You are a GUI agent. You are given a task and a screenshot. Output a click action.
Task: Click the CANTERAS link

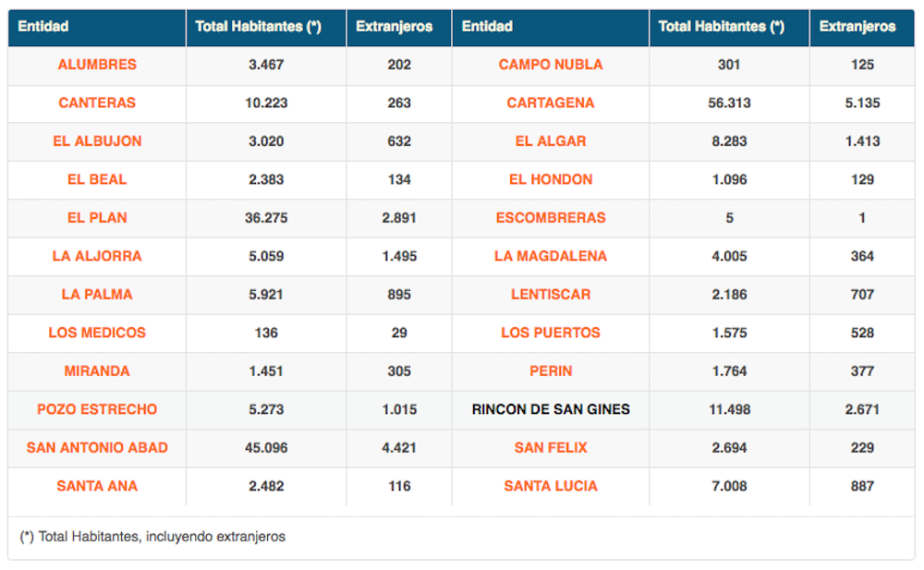(x=97, y=103)
